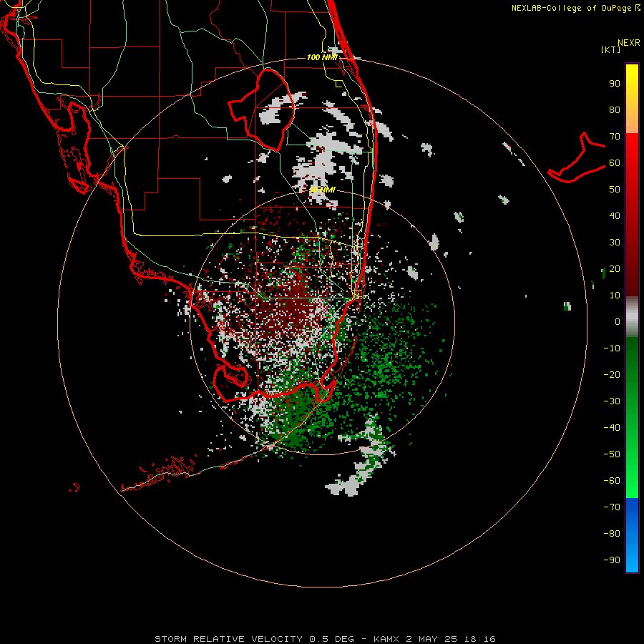Click the -80 value on velocity scale

coord(612,534)
